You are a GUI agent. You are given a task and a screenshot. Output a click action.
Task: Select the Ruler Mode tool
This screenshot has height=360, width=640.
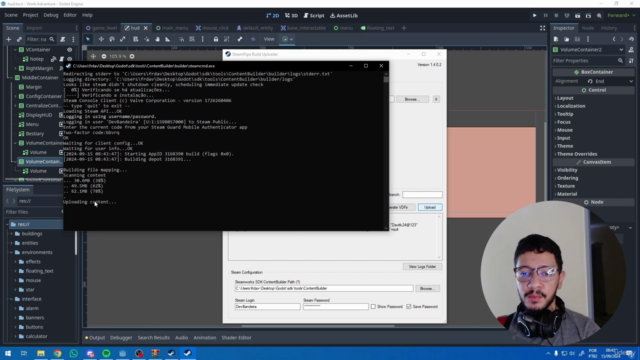[x=168, y=39]
